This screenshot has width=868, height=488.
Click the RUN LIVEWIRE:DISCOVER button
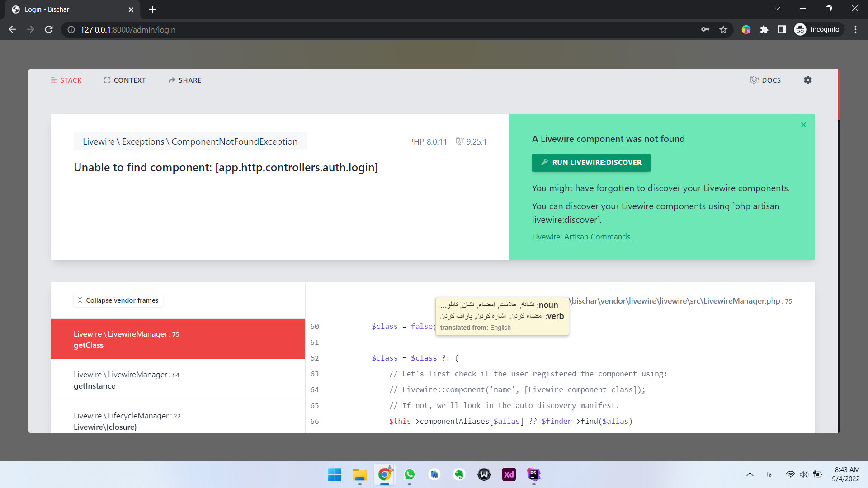pos(591,163)
